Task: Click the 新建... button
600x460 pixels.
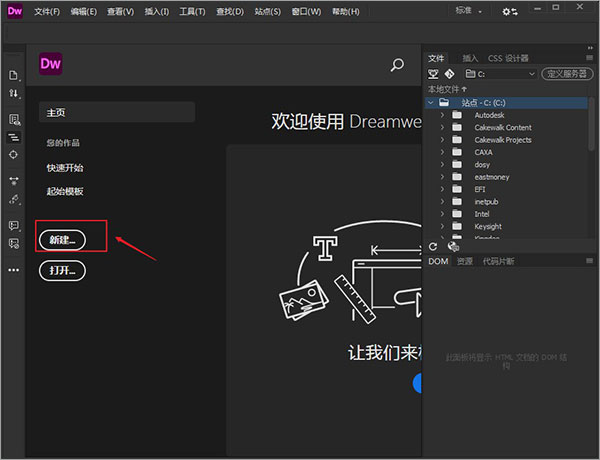Action: [62, 240]
